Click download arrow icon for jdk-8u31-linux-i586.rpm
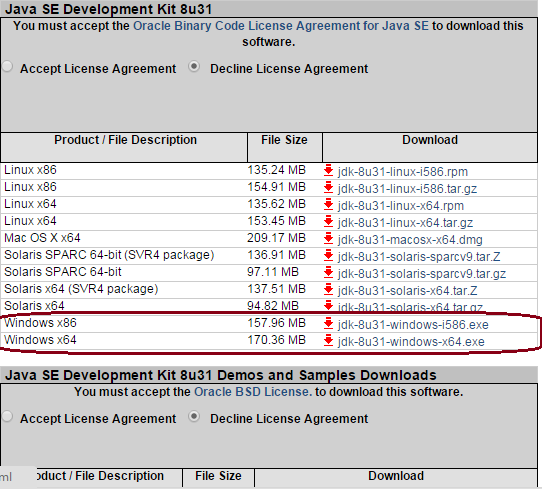 [328, 171]
